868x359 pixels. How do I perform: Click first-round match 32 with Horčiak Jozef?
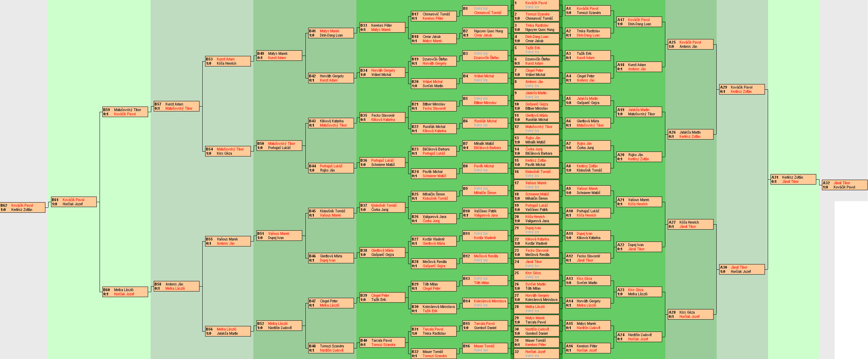pyautogui.click(x=536, y=354)
